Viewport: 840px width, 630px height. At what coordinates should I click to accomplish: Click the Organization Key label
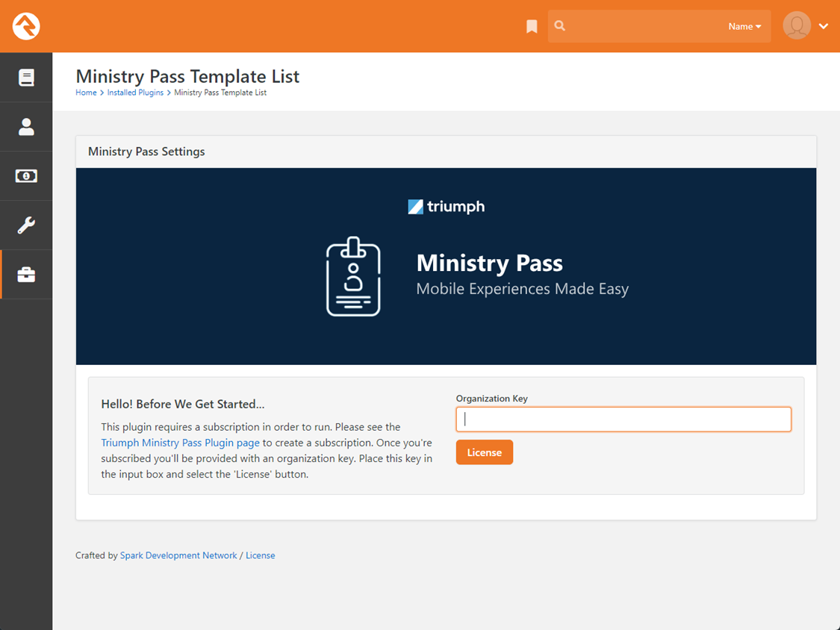tap(492, 399)
